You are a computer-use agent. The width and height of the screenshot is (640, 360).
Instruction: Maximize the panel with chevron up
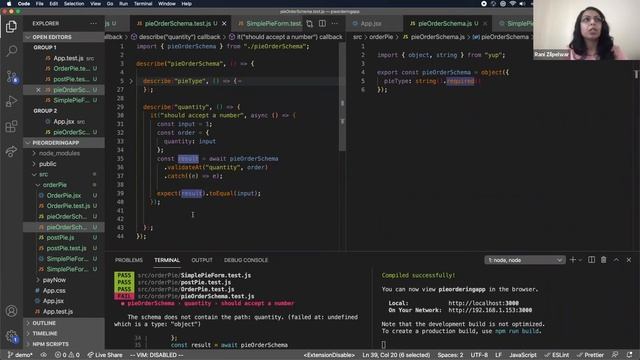[616, 260]
